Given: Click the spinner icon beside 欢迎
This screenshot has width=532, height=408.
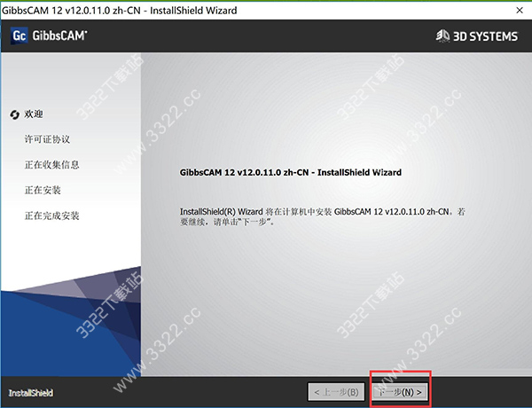Looking at the screenshot, I should [14, 114].
